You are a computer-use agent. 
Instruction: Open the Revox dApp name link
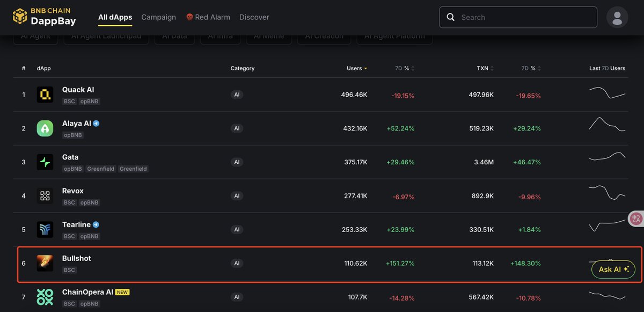click(73, 191)
